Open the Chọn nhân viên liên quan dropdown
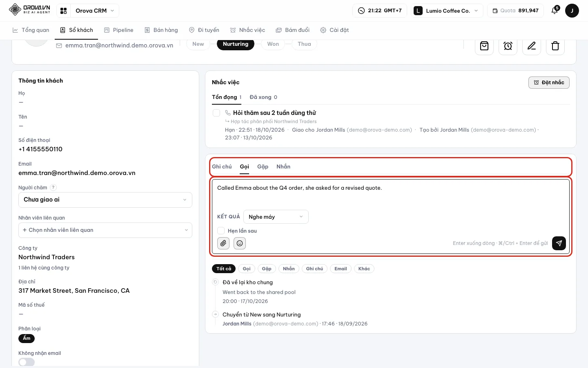 click(x=105, y=230)
